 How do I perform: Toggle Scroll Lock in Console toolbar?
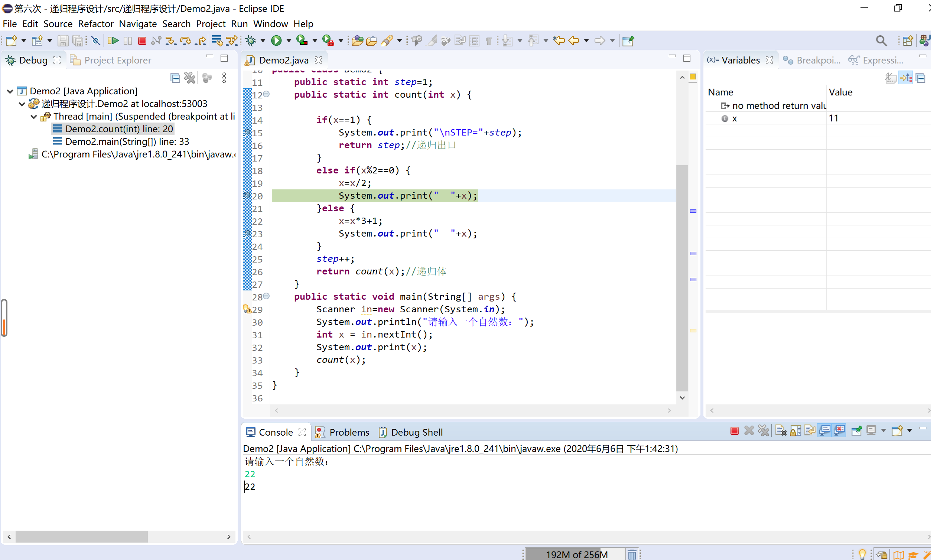click(795, 430)
